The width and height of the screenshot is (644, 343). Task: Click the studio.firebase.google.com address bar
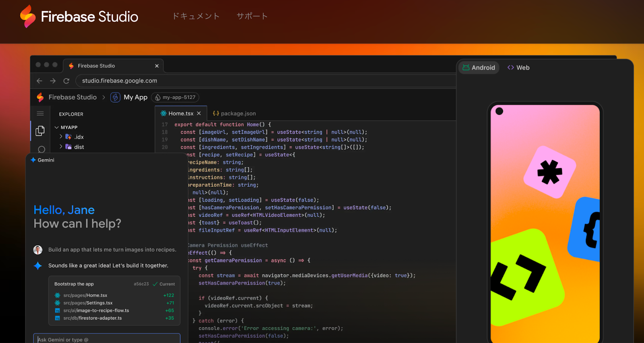tap(266, 81)
